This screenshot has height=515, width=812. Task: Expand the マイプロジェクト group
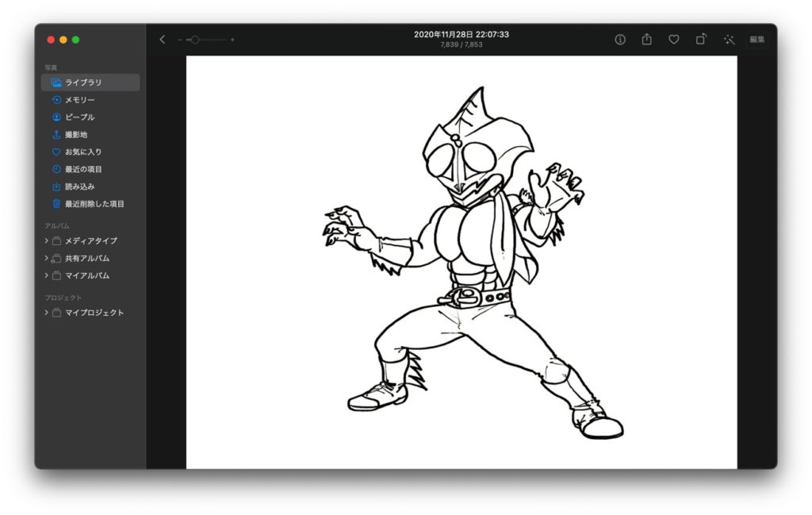[46, 313]
